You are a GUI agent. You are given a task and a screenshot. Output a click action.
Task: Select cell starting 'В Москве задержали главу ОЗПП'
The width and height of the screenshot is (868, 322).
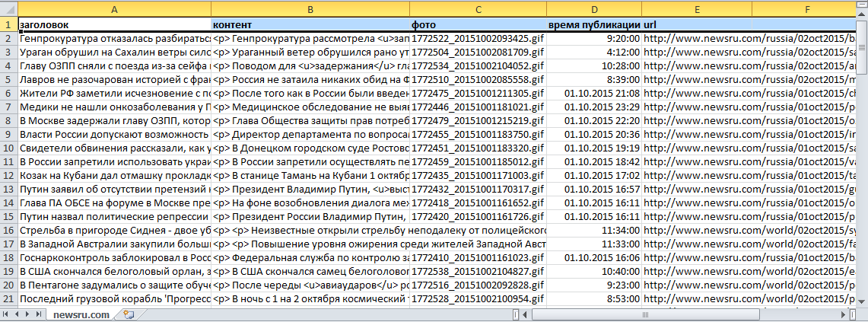click(115, 121)
